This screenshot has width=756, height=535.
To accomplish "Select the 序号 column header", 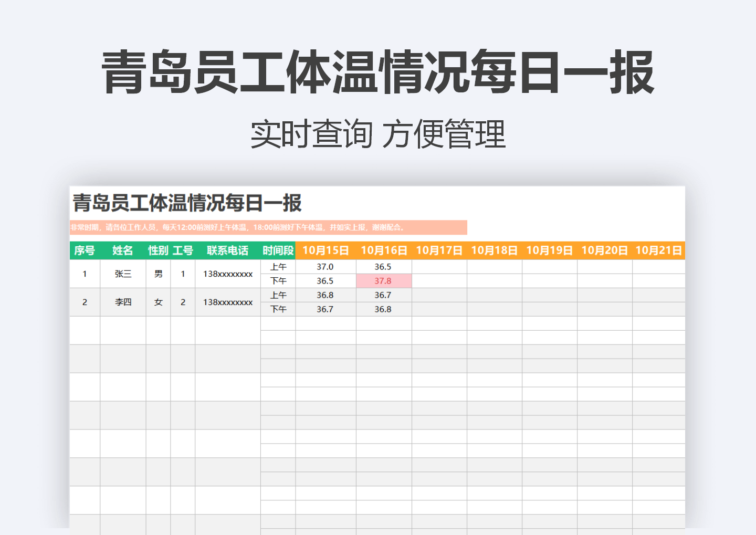I will [85, 250].
